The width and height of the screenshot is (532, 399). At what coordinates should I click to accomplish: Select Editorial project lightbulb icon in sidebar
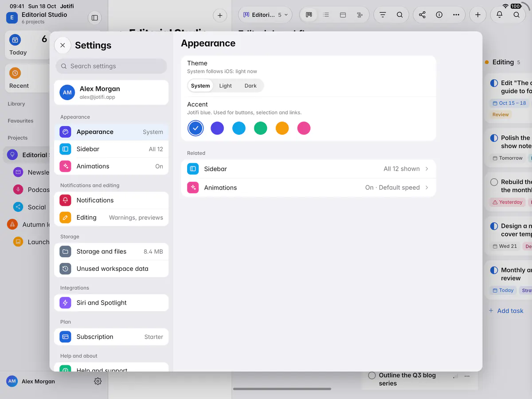click(x=12, y=155)
